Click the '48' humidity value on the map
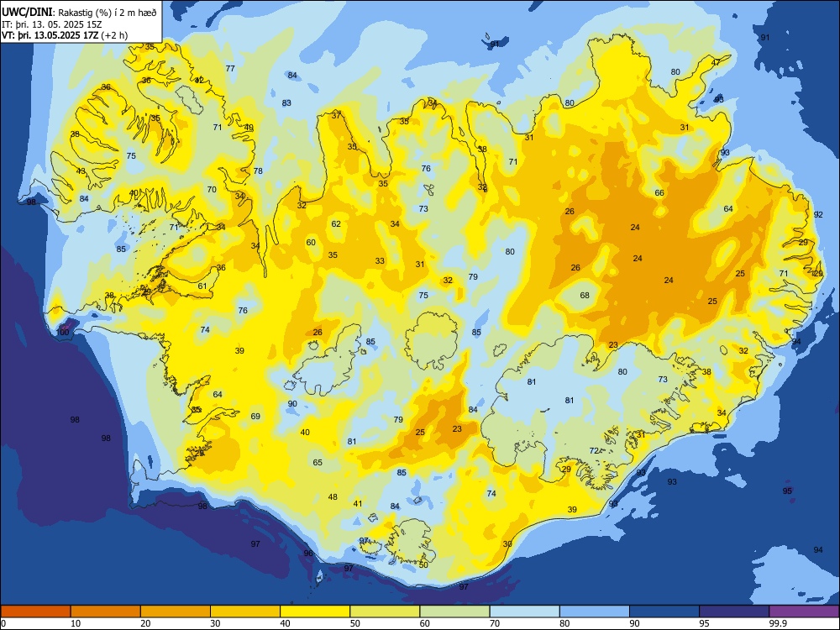The image size is (840, 630). coord(333,497)
